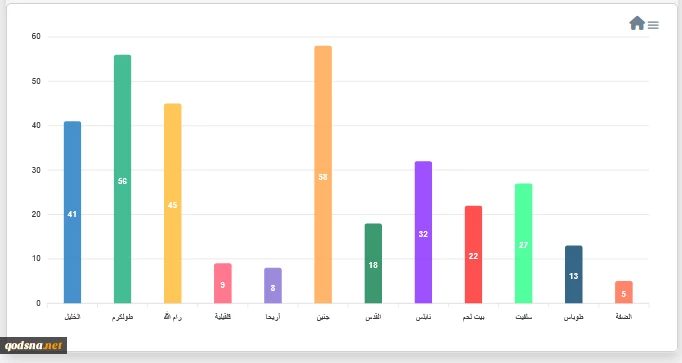Click the blue bar labeled 41
Viewport: 682px width, 363px height.
72,212
